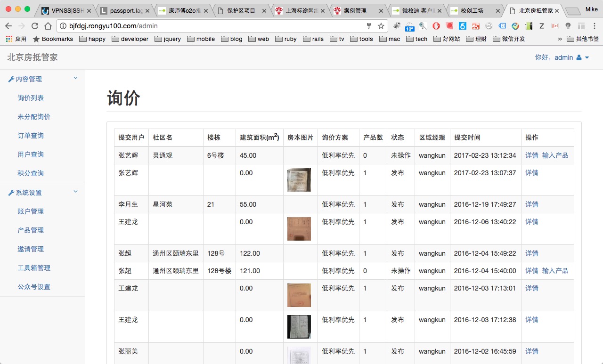Image resolution: width=603 pixels, height=364 pixels.
Task: Click the URL address bar field
Action: (x=212, y=26)
